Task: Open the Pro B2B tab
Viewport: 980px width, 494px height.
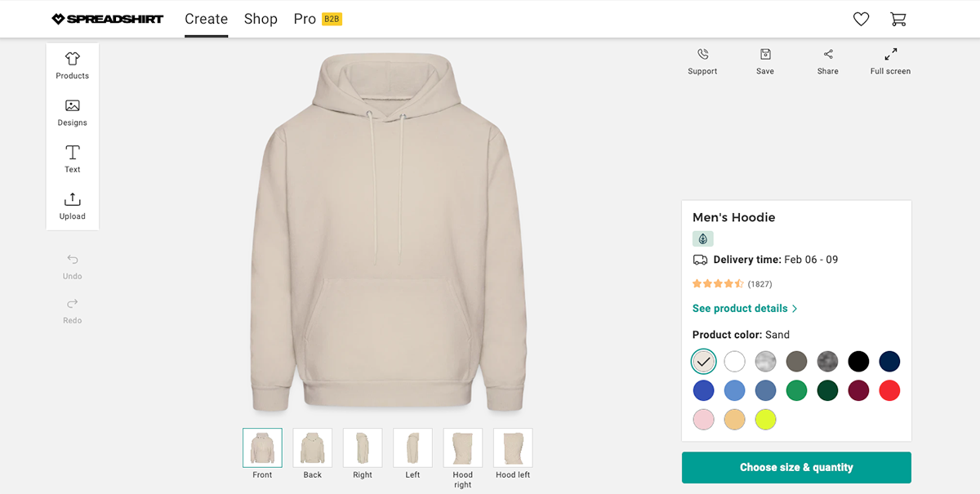Action: coord(317,19)
